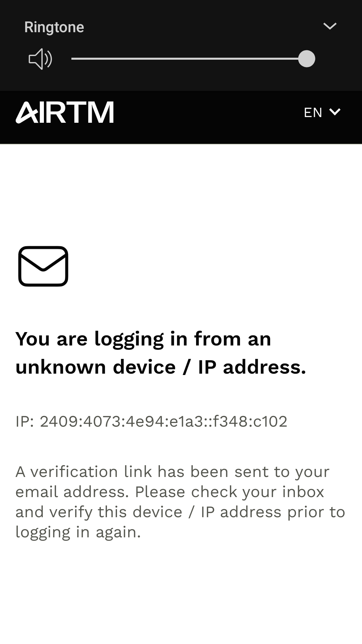
Task: Click the verification link message paragraph
Action: coord(180,502)
